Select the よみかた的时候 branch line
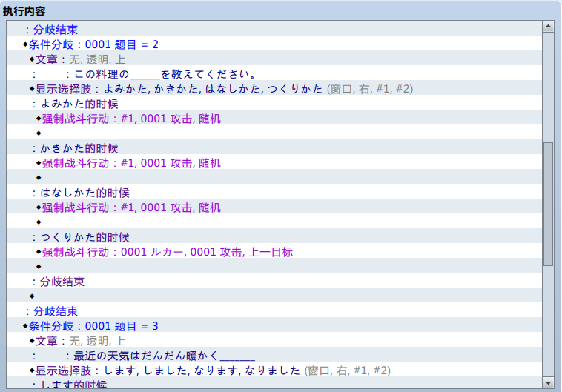This screenshot has height=392, width=562. pyautogui.click(x=274, y=104)
